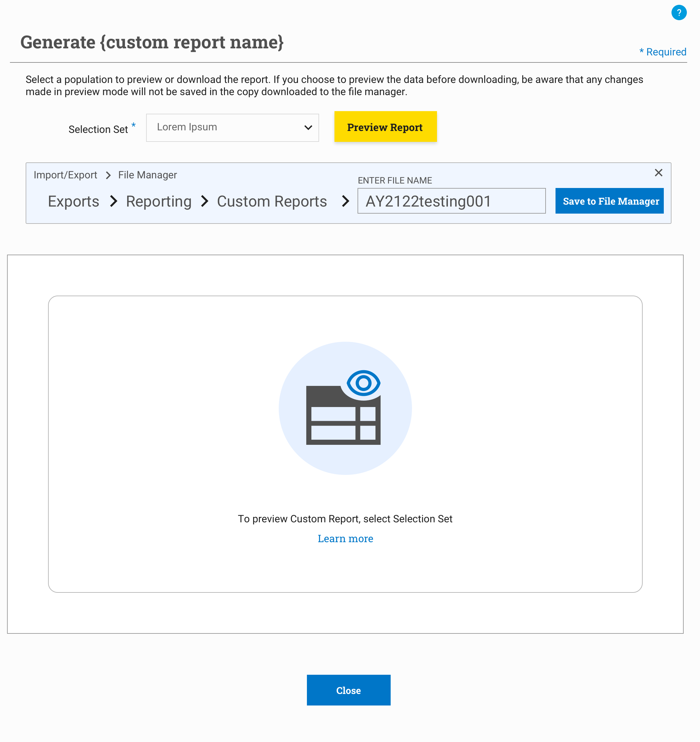Open the help question mark icon
The height and width of the screenshot is (742, 700).
point(678,13)
